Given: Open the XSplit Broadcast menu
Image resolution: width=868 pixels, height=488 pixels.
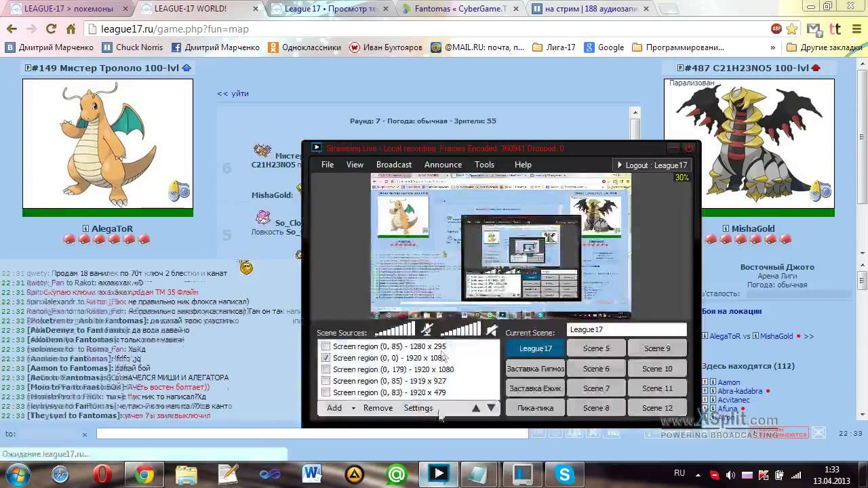Looking at the screenshot, I should pos(394,165).
